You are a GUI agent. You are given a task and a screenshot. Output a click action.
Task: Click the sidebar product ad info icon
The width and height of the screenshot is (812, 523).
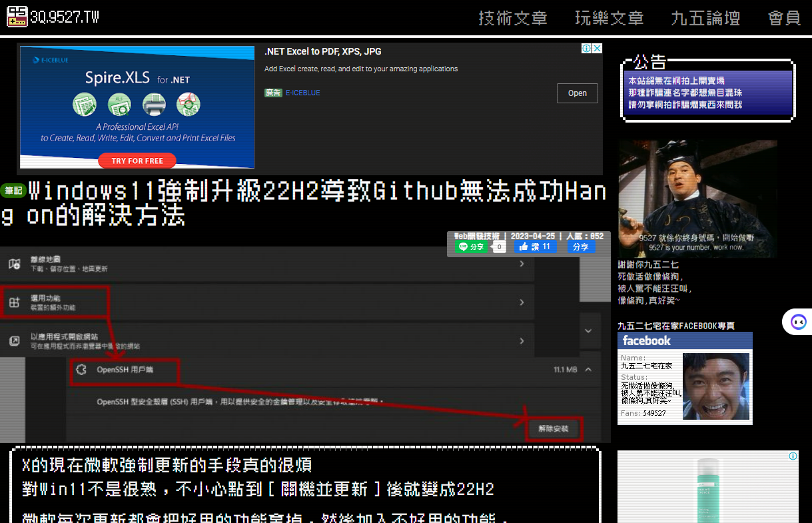click(x=793, y=456)
